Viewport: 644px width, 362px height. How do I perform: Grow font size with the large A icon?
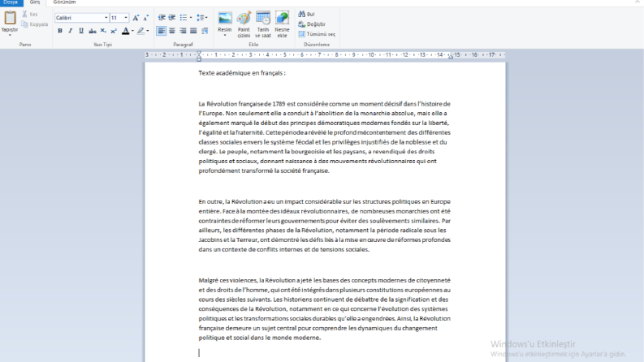136,18
